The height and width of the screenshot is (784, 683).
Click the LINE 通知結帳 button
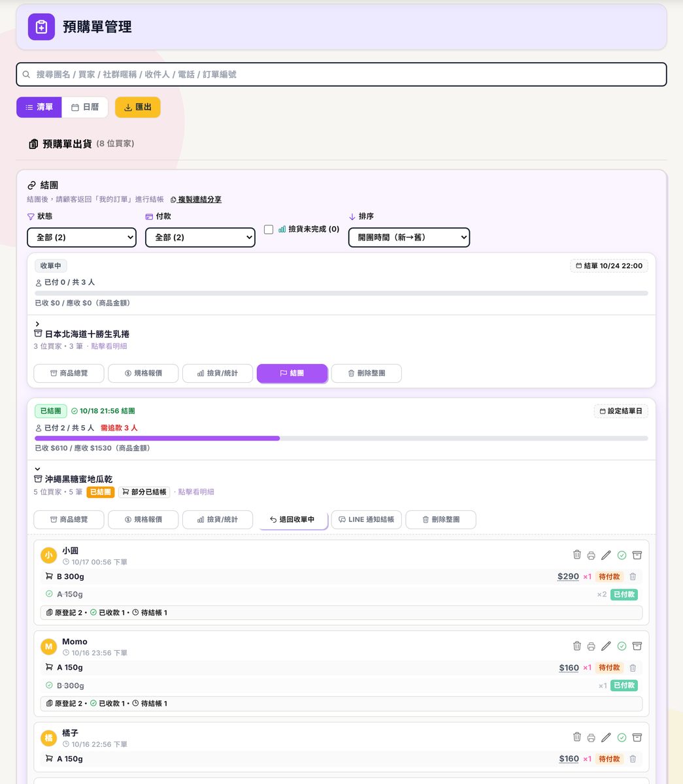pyautogui.click(x=367, y=519)
